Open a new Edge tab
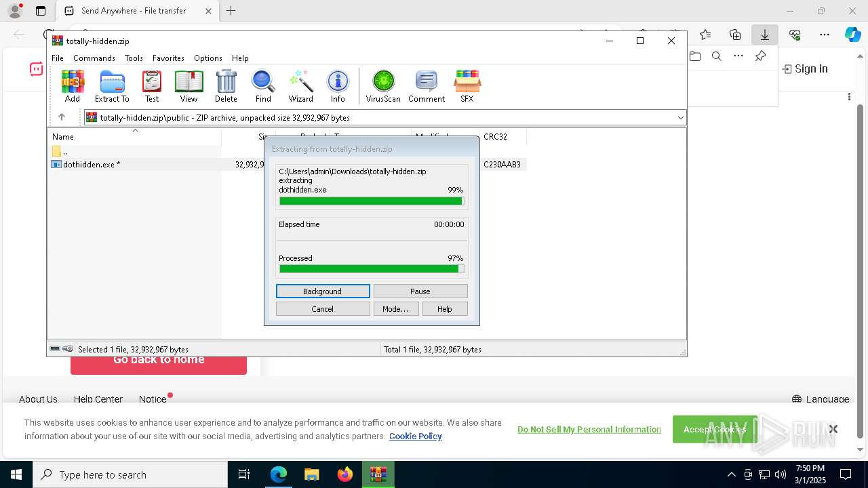The image size is (868, 488). 231,11
